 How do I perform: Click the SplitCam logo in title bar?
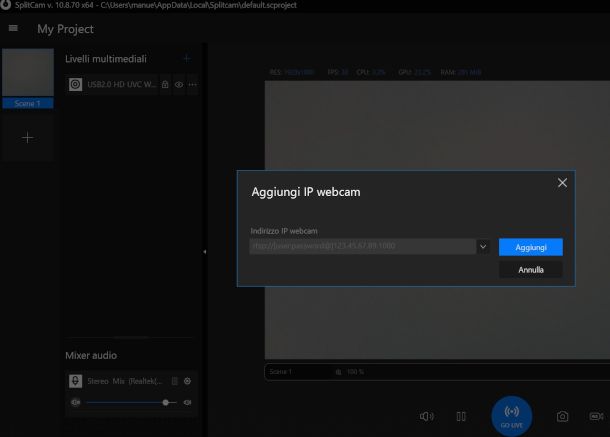click(x=5, y=5)
